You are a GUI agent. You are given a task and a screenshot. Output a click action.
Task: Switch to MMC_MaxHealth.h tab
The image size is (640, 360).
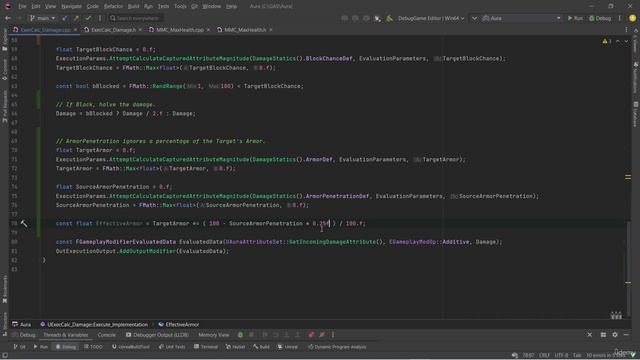pyautogui.click(x=245, y=30)
